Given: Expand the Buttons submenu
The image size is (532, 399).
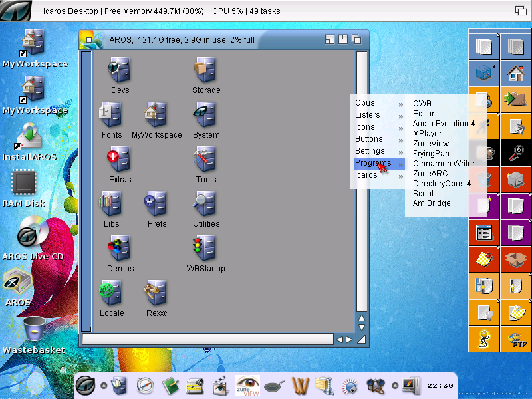Looking at the screenshot, I should point(378,139).
